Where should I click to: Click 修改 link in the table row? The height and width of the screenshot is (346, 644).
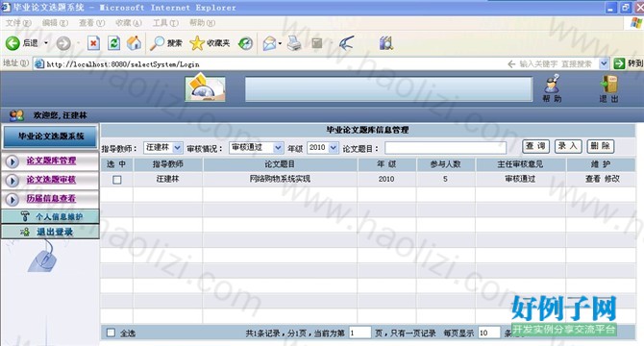click(x=612, y=179)
